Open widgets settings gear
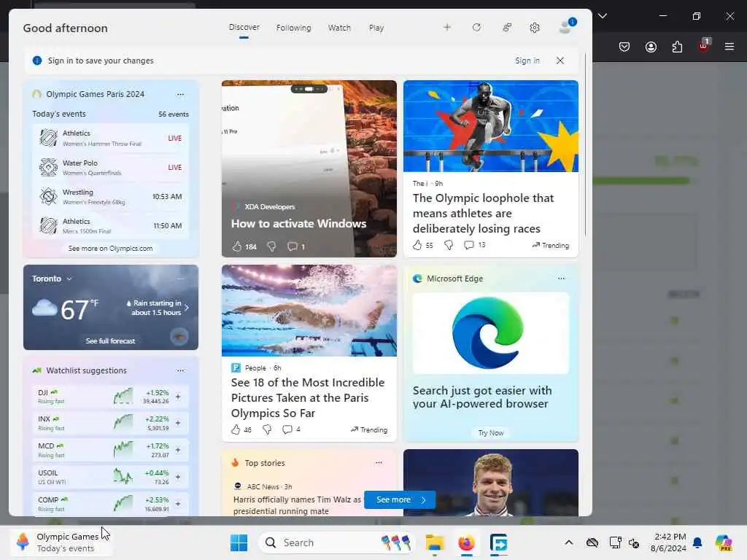This screenshot has width=747, height=560. coord(535,28)
